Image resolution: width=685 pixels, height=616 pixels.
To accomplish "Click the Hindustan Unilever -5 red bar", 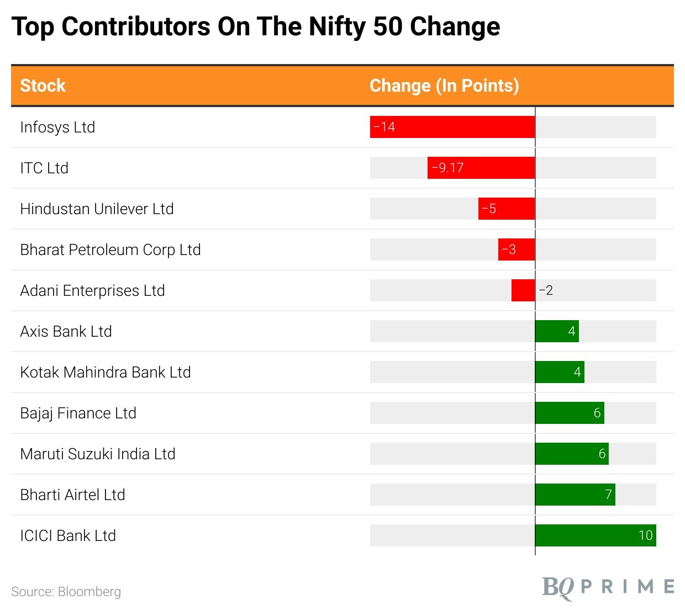I will [507, 209].
